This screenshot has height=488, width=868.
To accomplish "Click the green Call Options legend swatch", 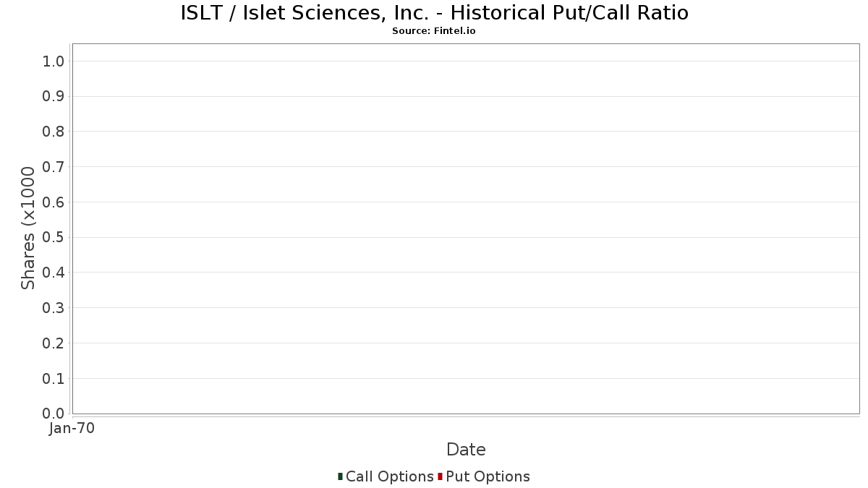I will pos(340,476).
